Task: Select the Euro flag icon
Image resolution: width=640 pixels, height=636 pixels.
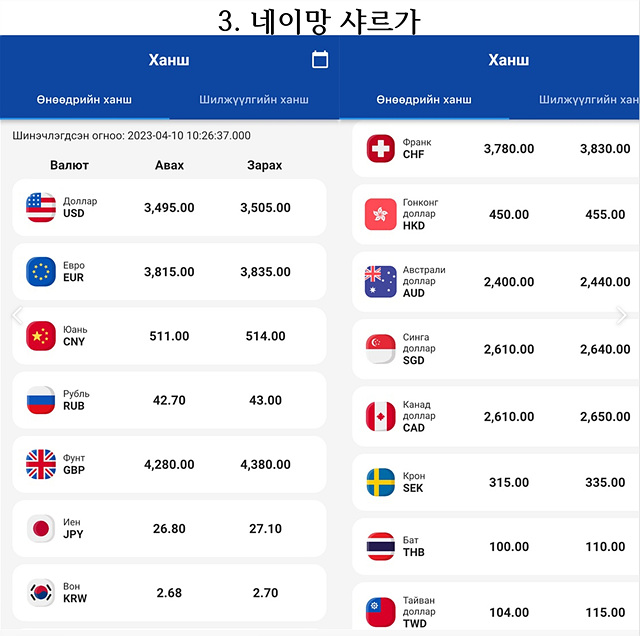Action: click(41, 271)
